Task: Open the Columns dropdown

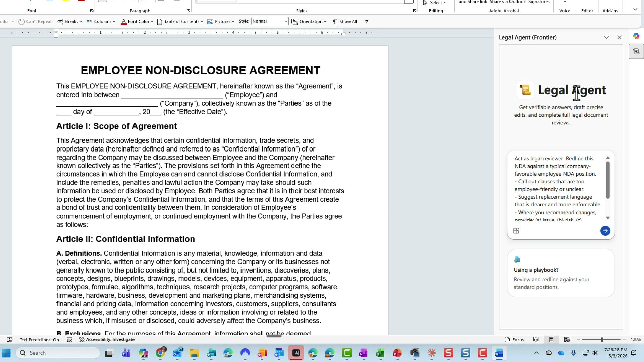Action: click(x=101, y=22)
